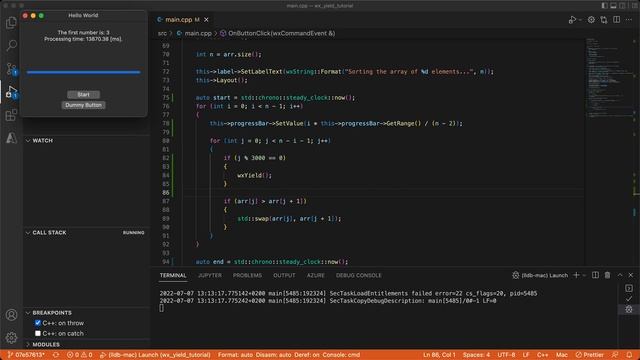Click the open changes compare icon in editor toolbar
Image resolution: width=640 pixels, height=360 pixels.
pos(604,20)
